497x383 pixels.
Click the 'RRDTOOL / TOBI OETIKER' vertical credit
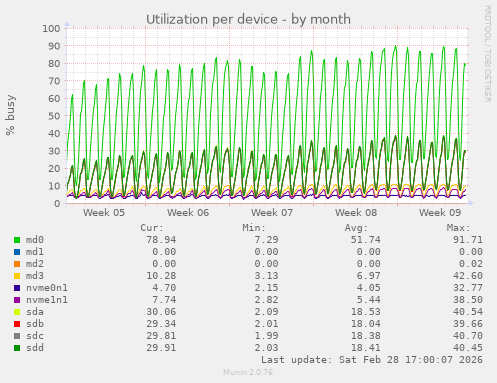pyautogui.click(x=487, y=54)
